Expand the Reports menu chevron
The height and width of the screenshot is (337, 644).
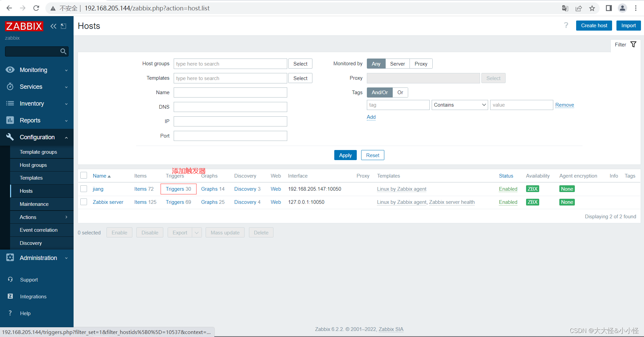(x=66, y=121)
